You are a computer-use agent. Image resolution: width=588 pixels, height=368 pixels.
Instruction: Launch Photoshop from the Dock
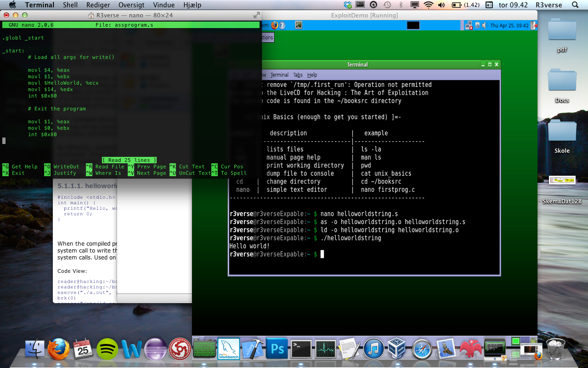[277, 349]
